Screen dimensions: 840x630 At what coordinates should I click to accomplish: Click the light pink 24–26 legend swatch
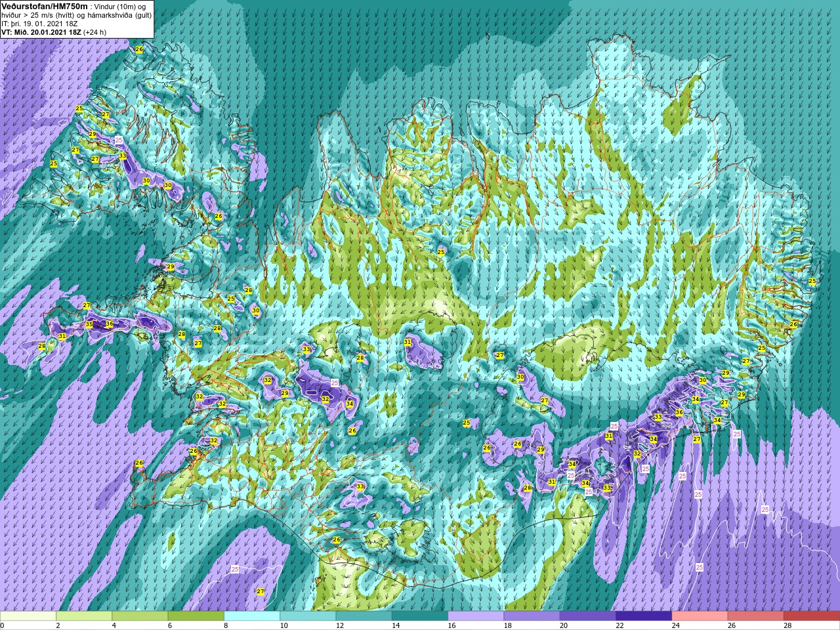700,616
